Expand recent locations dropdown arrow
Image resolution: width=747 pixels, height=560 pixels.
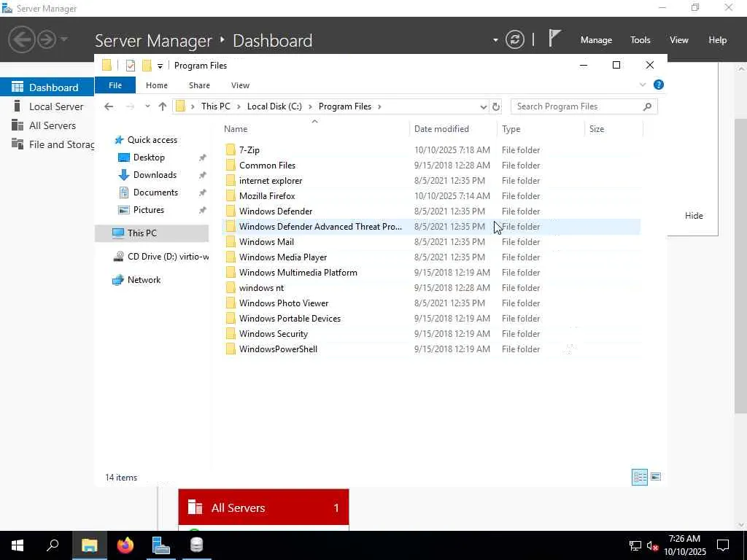pyautogui.click(x=147, y=106)
